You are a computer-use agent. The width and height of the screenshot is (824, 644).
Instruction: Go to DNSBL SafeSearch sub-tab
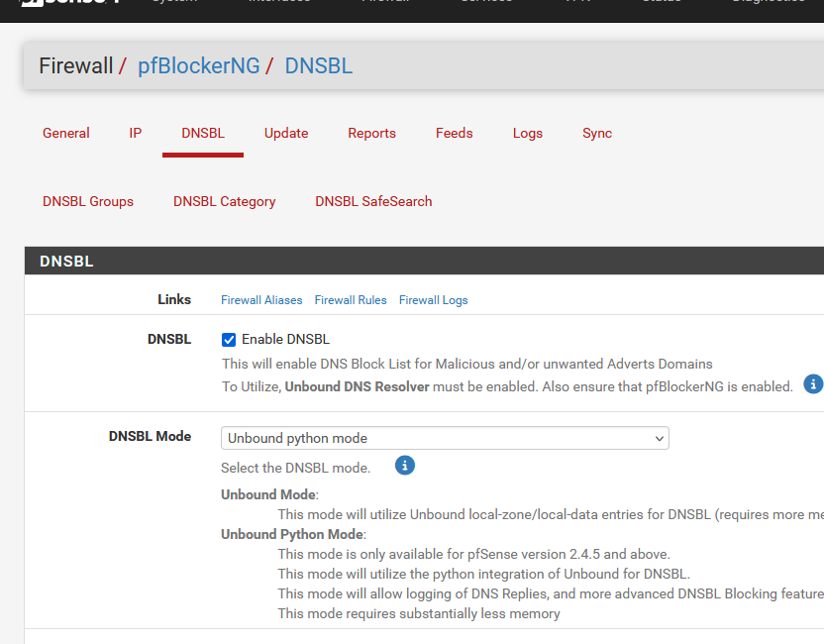pyautogui.click(x=373, y=202)
